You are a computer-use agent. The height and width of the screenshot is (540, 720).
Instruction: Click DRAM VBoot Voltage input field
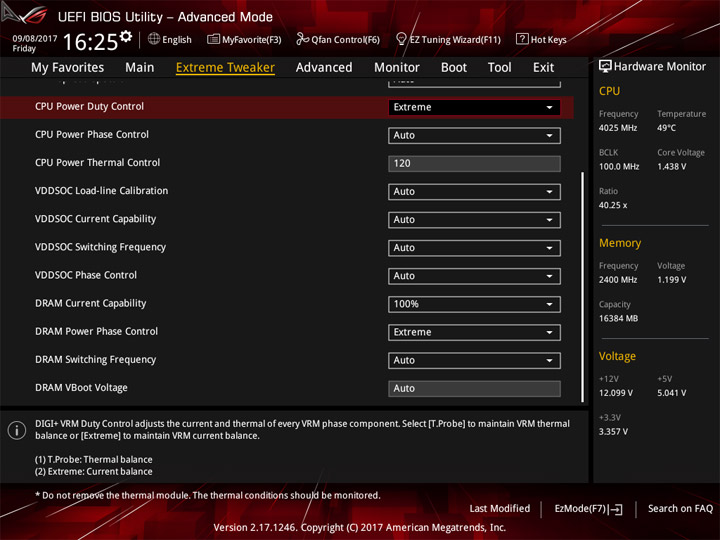click(x=474, y=388)
